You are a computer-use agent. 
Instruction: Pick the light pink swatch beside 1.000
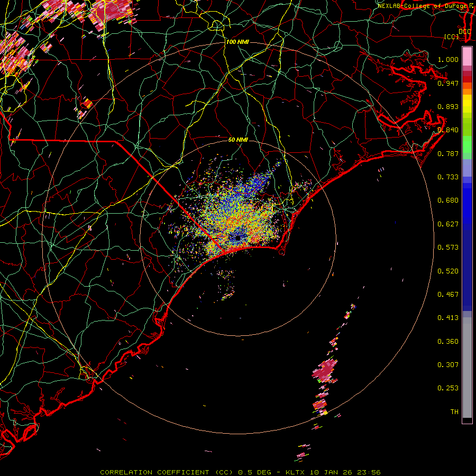[467, 57]
